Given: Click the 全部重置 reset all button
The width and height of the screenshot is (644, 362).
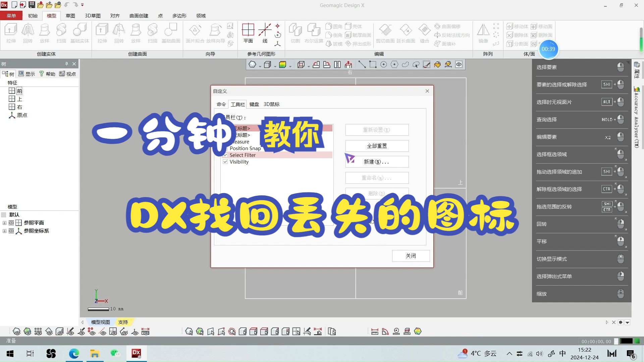Looking at the screenshot, I should point(377,146).
